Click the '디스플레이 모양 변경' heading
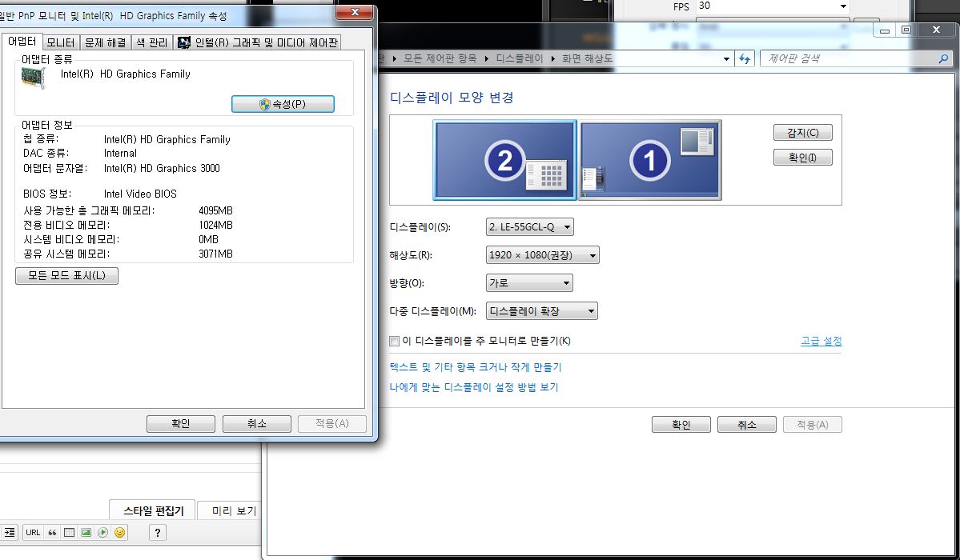The image size is (960, 560). point(452,98)
